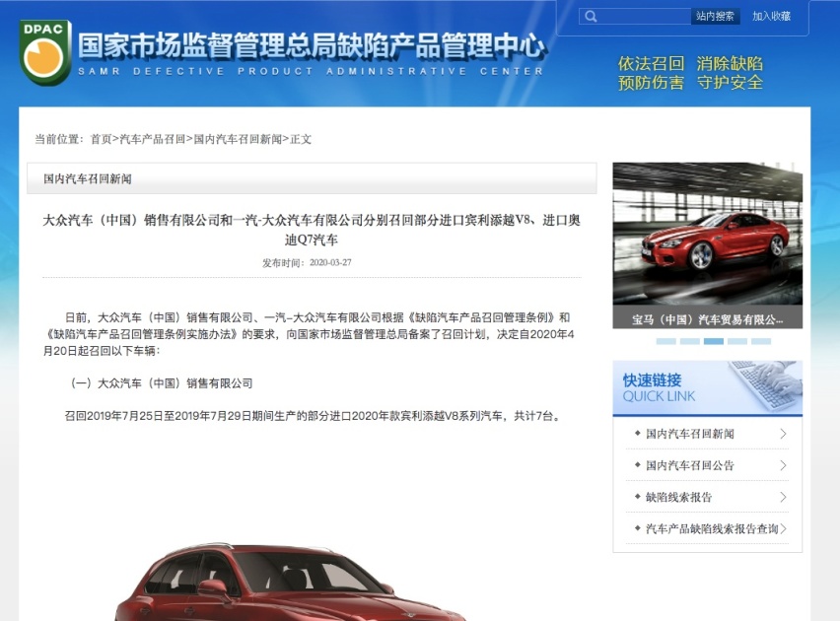Screen dimensions: 840x621
Task: Click 正文 at the end of breadcrumb
Action: (x=301, y=139)
